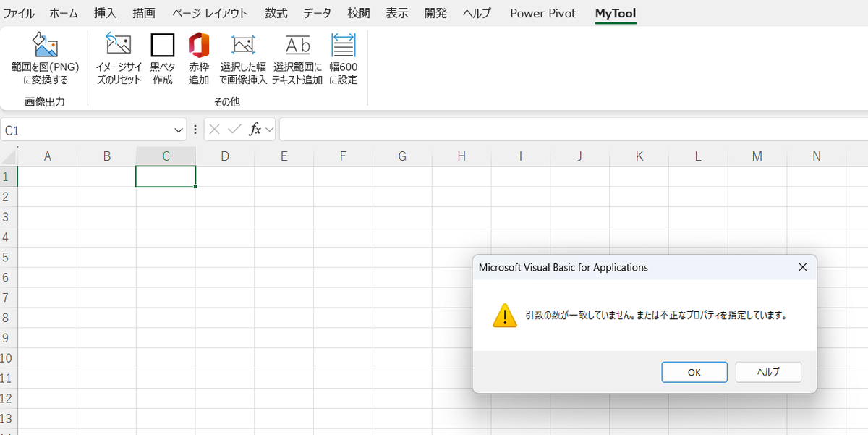Select row 11 header
This screenshot has height=435, width=868.
coord(9,379)
